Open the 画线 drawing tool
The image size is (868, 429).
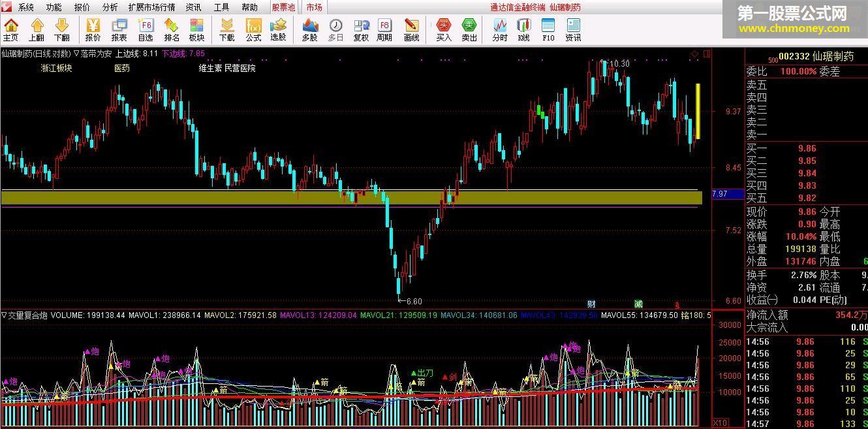coord(411,30)
